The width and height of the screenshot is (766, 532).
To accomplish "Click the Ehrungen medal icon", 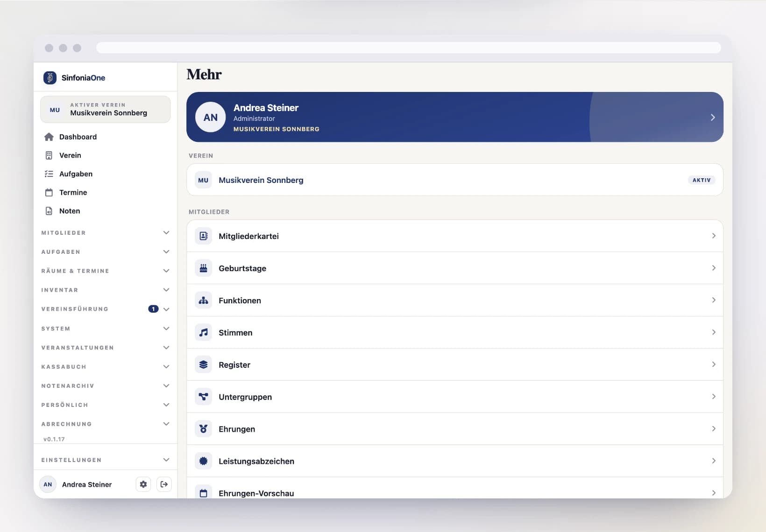I will (204, 429).
